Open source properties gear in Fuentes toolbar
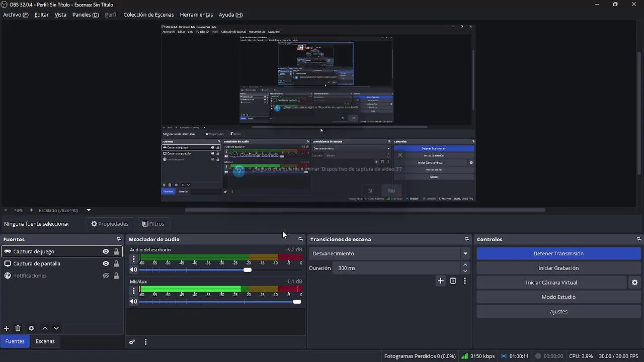 31,328
